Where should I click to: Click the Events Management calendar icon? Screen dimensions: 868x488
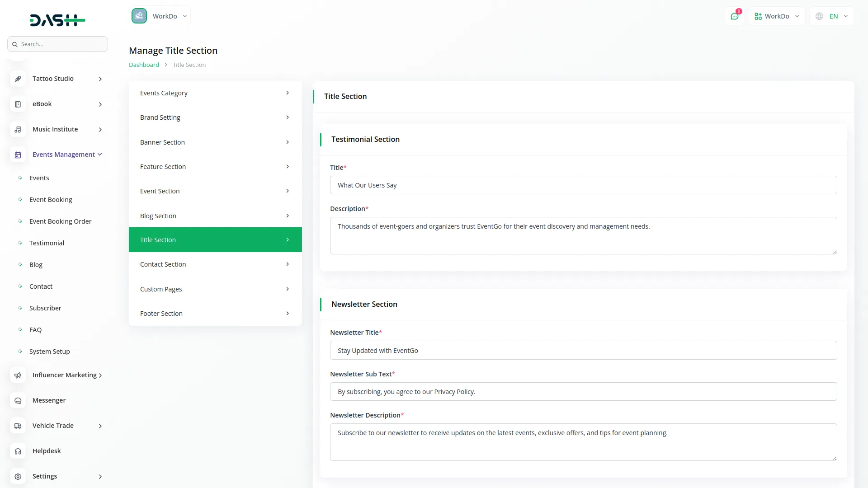18,155
